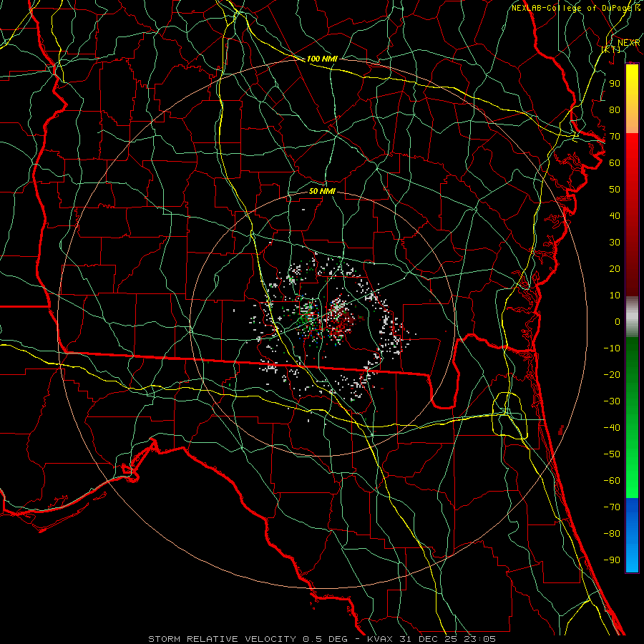Click the "-60" value on velocity scale

612,481
